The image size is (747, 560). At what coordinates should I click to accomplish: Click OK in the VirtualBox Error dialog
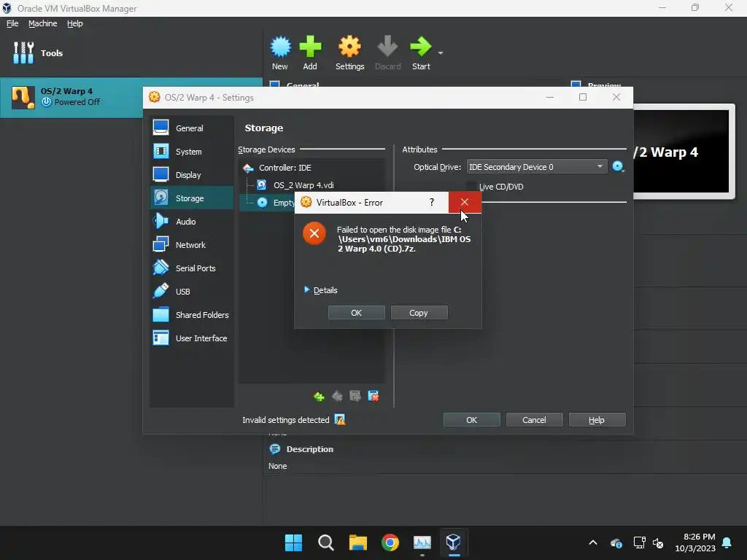(356, 313)
